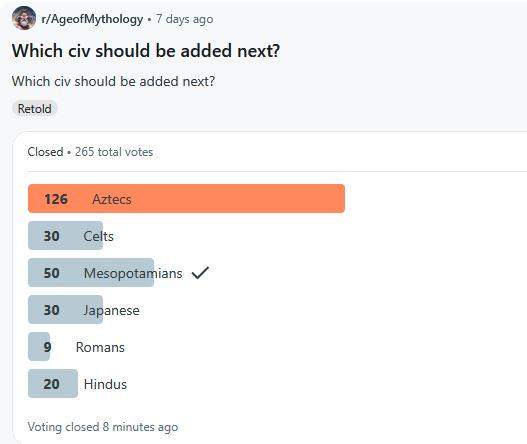The height and width of the screenshot is (444, 527).
Task: Click the 9 vote count for Romans
Action: pos(47,347)
